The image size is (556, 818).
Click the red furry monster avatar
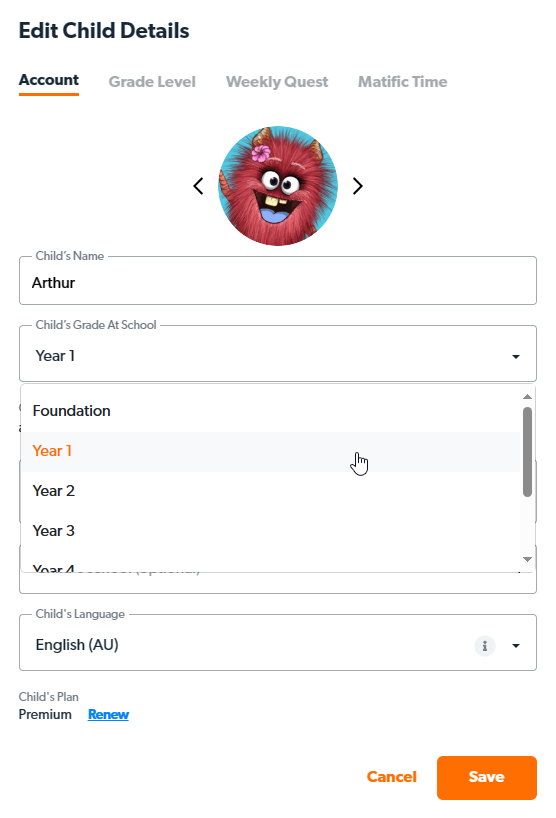pos(278,186)
